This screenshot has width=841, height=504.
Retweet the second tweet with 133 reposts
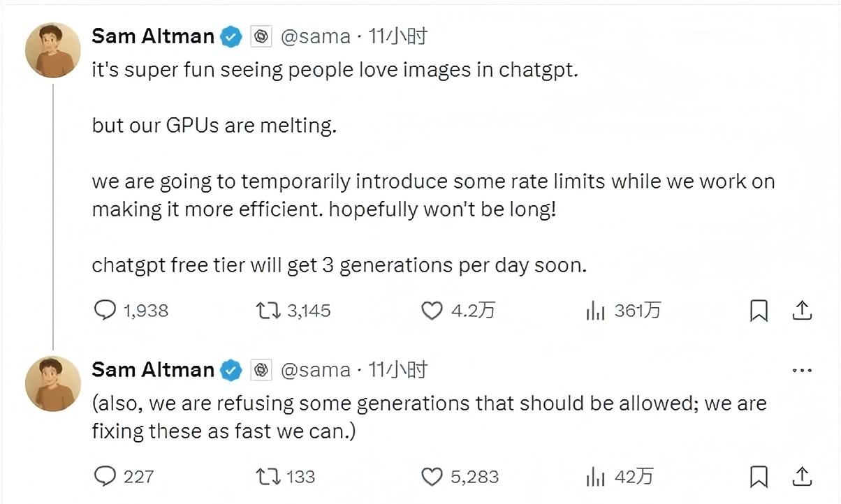(x=286, y=477)
